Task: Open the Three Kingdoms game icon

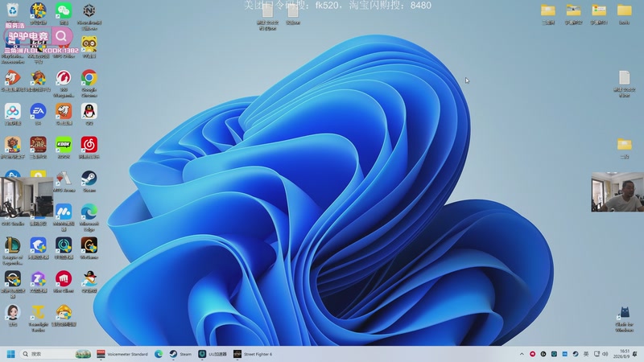Action: (38, 145)
